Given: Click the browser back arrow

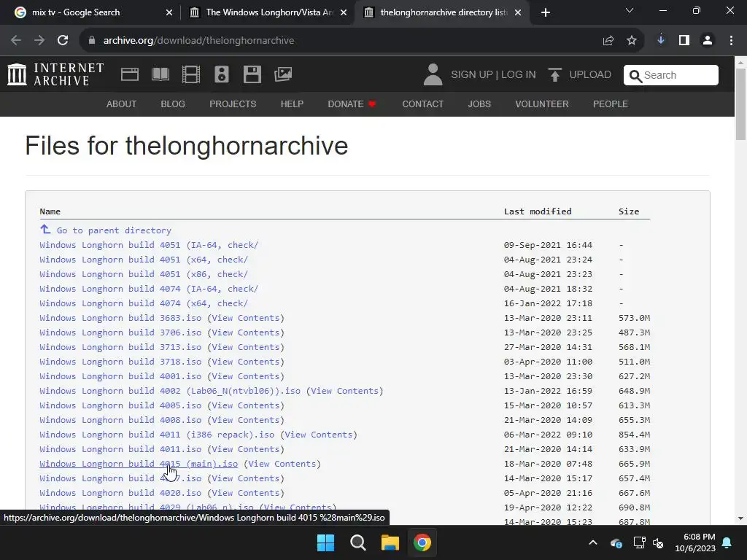Looking at the screenshot, I should [x=16, y=41].
